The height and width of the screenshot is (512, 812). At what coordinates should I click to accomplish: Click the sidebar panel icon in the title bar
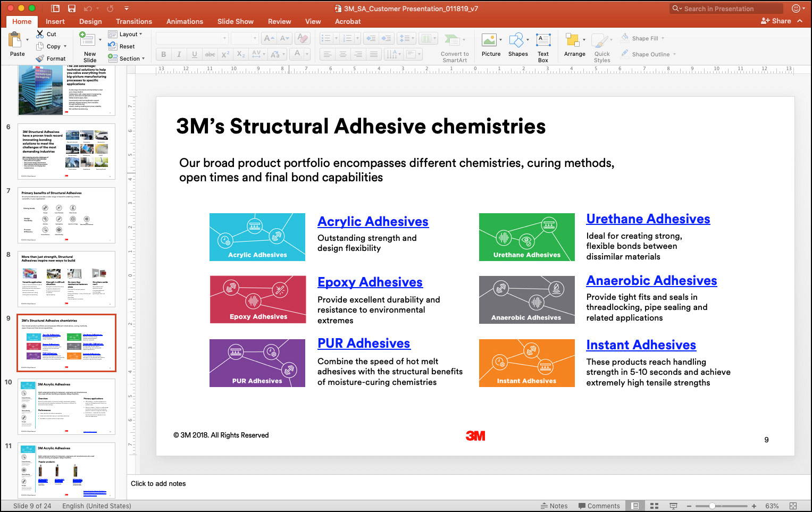55,9
